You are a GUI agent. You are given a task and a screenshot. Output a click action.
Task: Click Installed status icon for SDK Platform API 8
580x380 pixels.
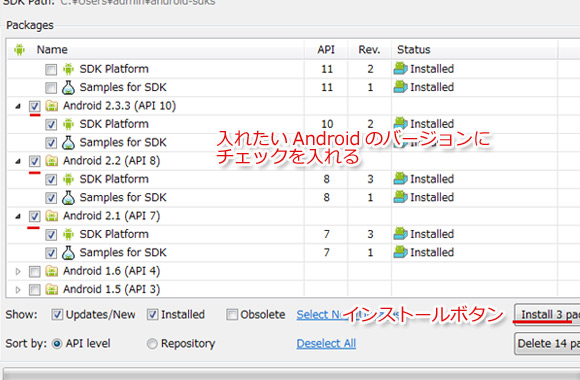[401, 178]
